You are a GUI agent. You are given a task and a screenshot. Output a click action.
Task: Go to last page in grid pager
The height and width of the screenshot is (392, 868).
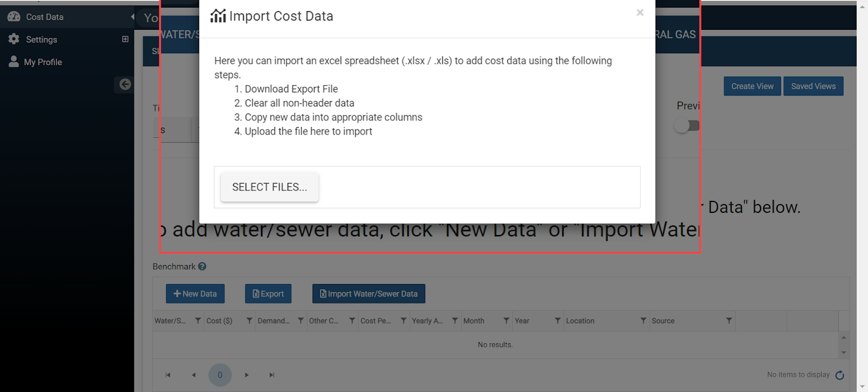tap(272, 375)
